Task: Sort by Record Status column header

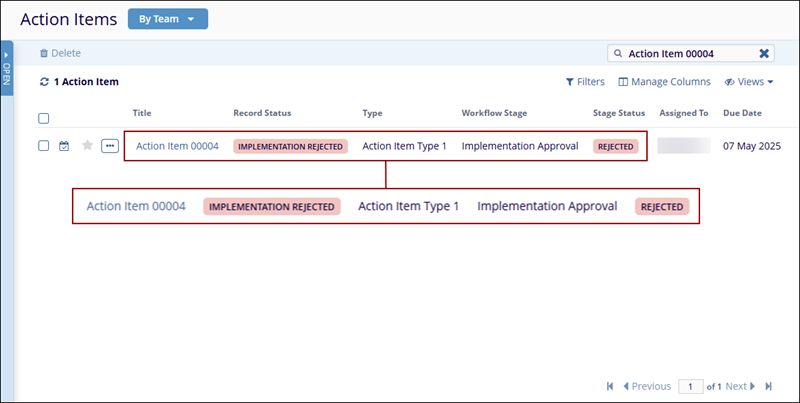Action: [262, 113]
